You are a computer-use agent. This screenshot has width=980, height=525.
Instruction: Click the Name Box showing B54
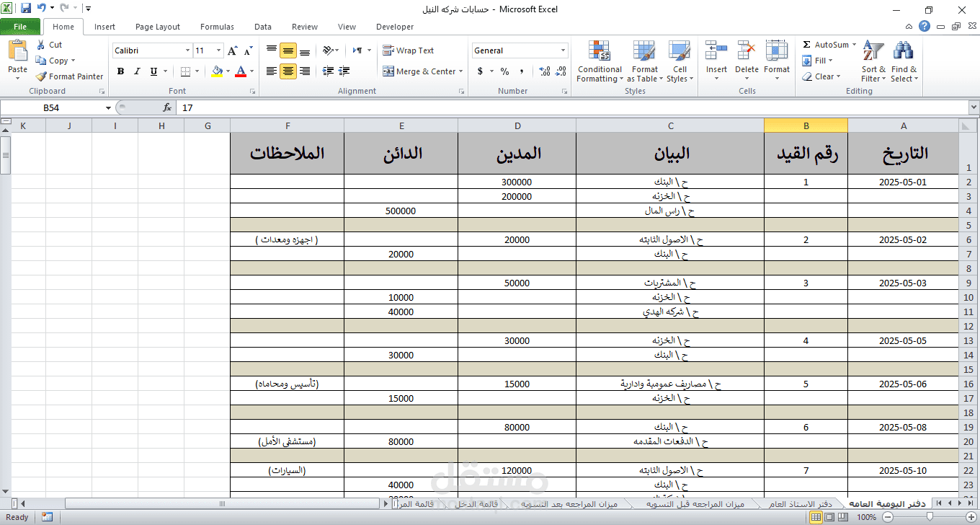(x=52, y=107)
